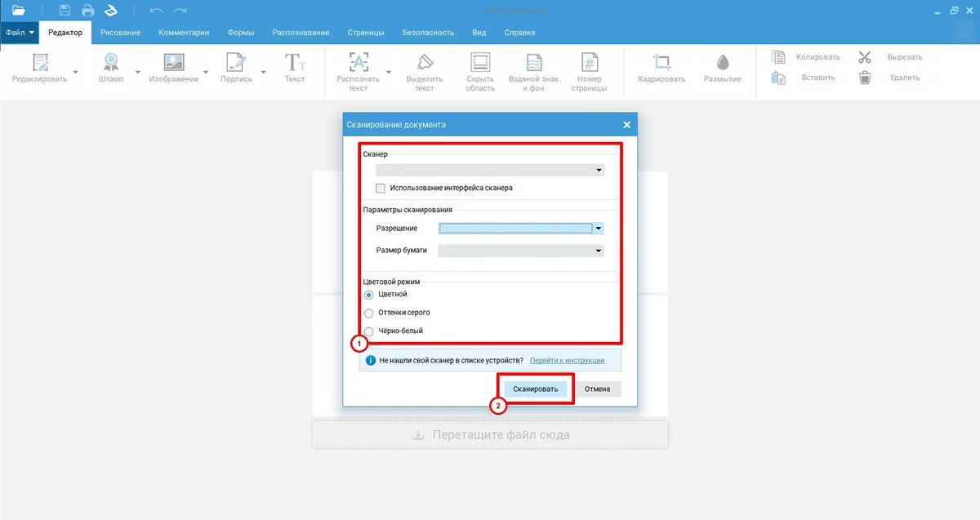Apply the Размытие blur tool
The image size is (980, 520).
[722, 64]
